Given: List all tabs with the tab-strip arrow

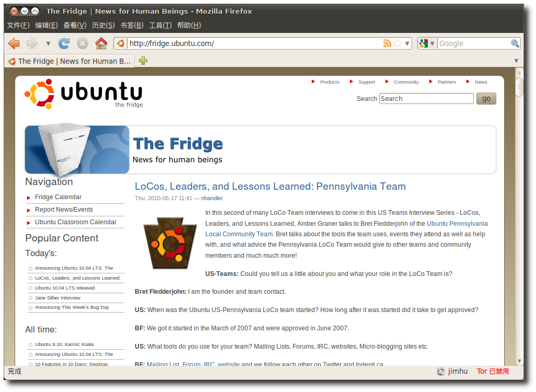Looking at the screenshot, I should (516, 61).
